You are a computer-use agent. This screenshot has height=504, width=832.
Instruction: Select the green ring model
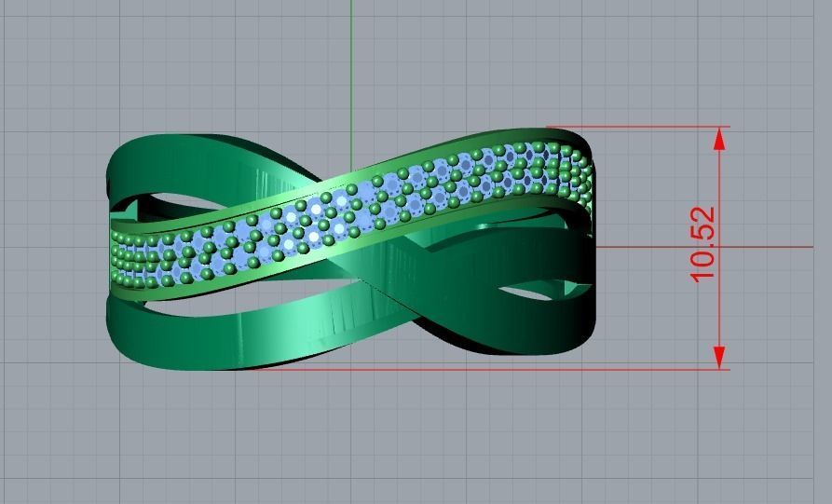coord(350,250)
